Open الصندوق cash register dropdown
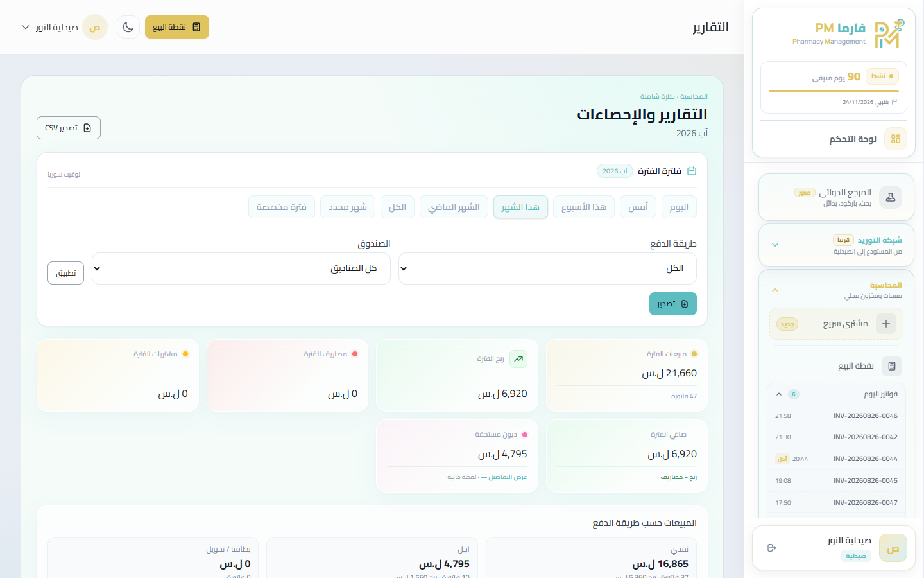The height and width of the screenshot is (578, 924). [241, 268]
